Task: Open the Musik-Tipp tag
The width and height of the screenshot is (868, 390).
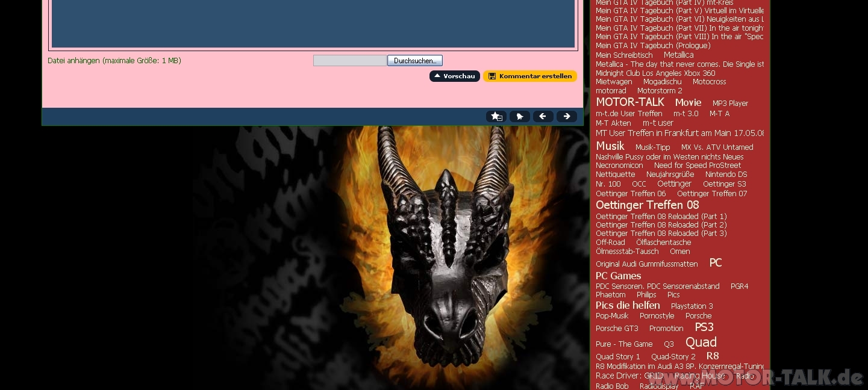Action: click(653, 147)
